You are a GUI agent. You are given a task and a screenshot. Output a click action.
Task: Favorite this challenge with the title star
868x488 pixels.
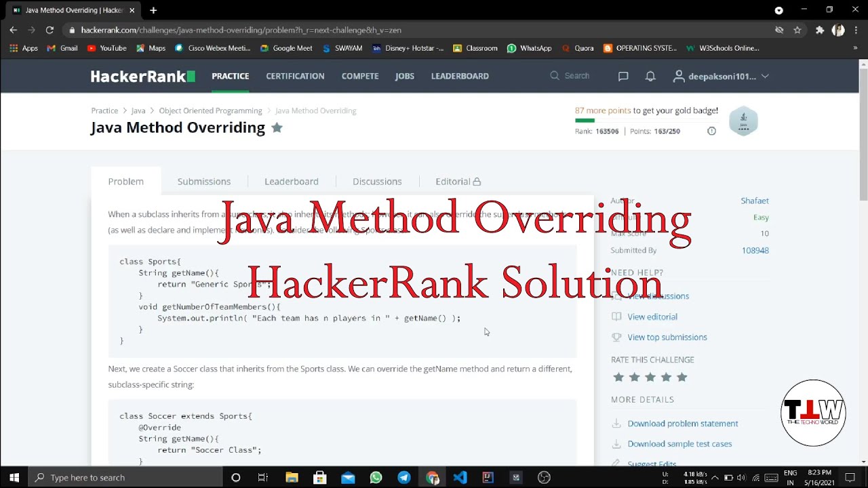277,127
